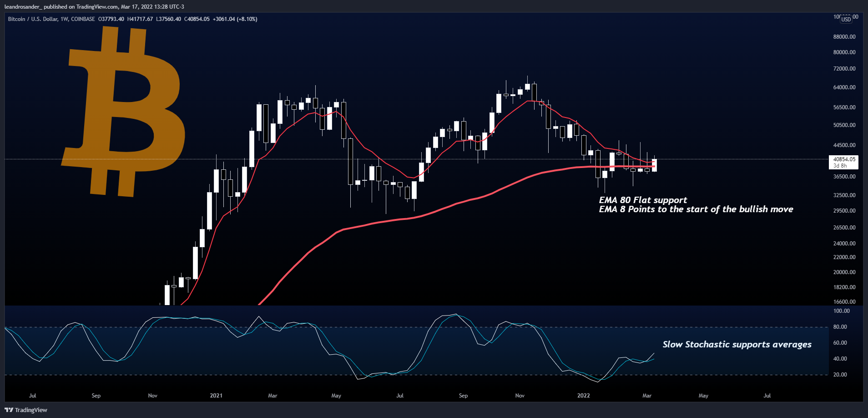Click the 2022 label on time axis
The height and width of the screenshot is (418, 868).
click(584, 396)
